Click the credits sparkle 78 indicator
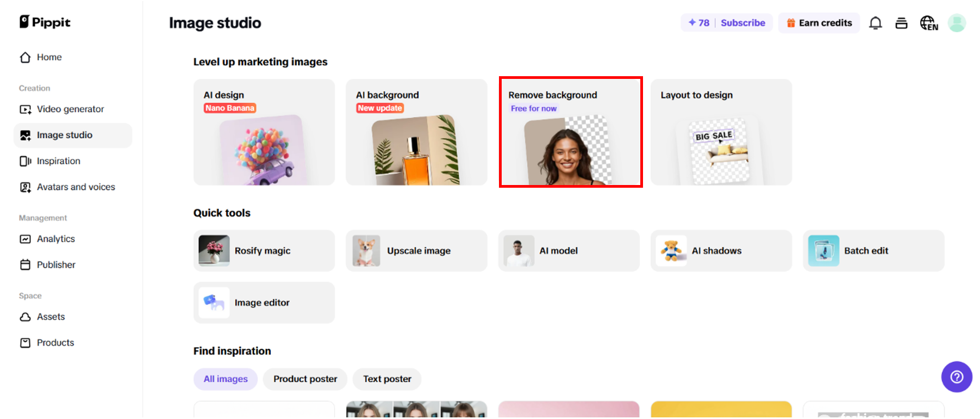 coord(698,23)
